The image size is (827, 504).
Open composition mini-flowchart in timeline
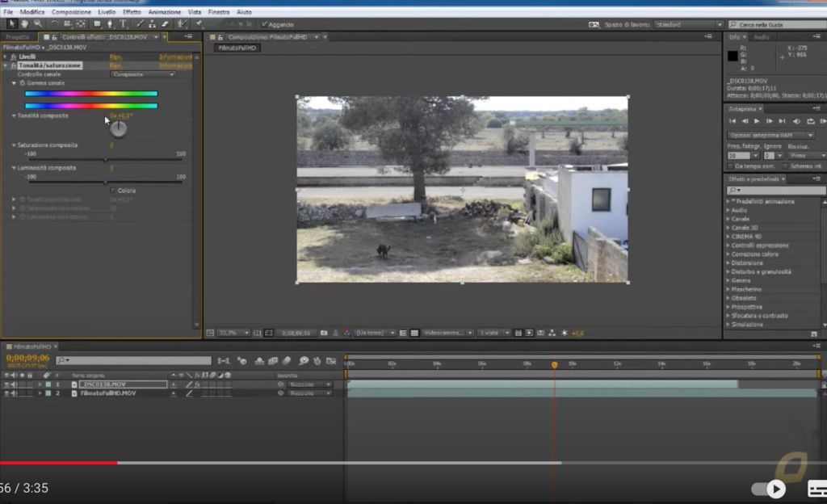pos(224,360)
